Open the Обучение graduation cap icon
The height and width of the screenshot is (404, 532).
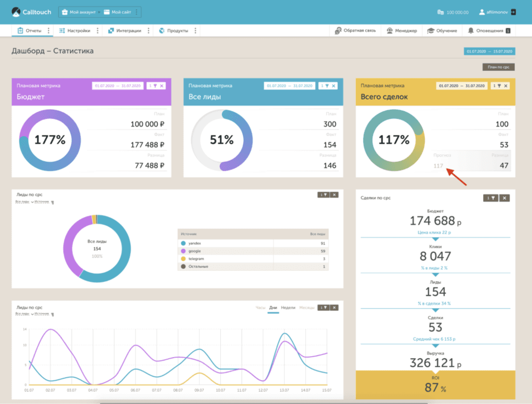click(430, 30)
